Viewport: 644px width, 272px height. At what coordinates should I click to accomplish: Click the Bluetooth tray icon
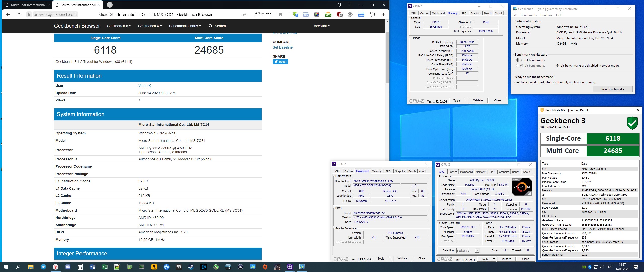click(x=590, y=267)
